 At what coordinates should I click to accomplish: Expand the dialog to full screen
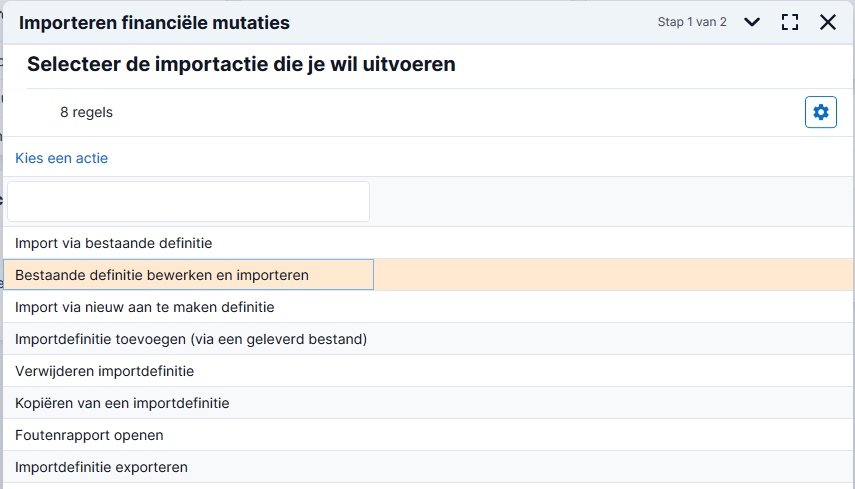790,22
